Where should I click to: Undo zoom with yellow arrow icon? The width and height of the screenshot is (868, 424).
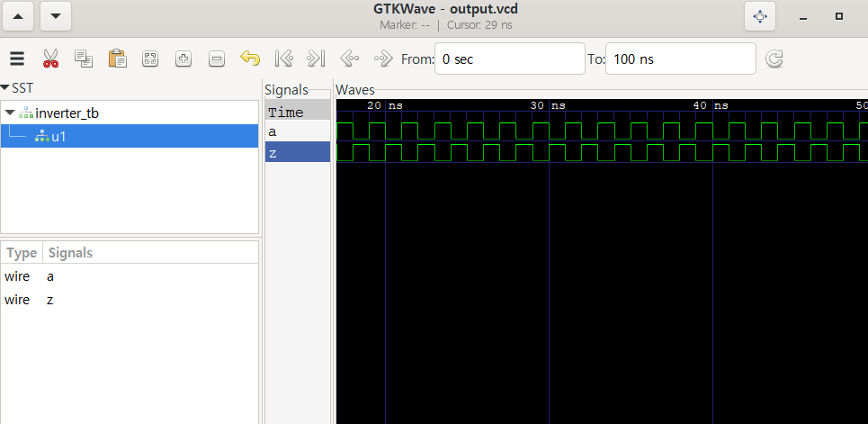(250, 58)
